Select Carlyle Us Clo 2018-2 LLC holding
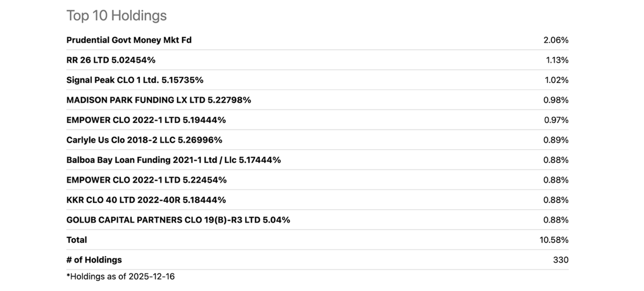Screen dimensions: 644x291 point(144,140)
